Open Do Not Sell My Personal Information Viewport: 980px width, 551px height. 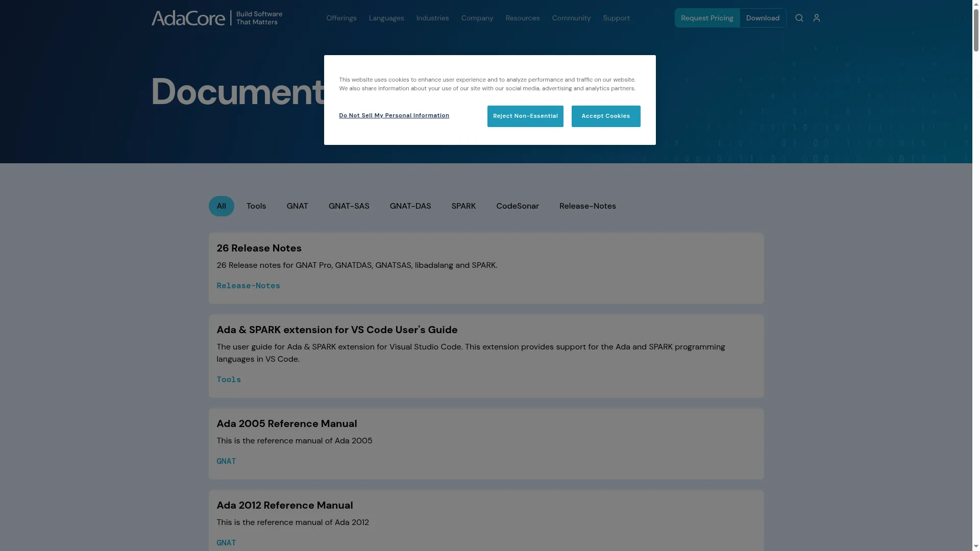394,116
